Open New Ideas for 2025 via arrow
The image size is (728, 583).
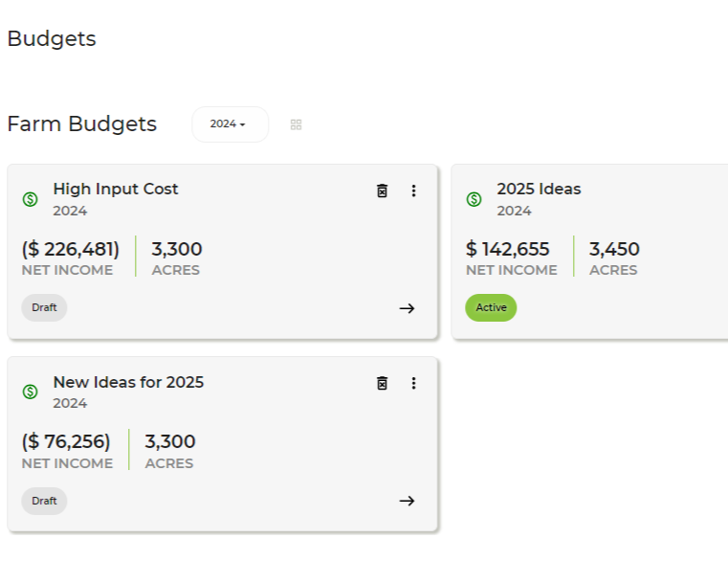[x=408, y=501]
